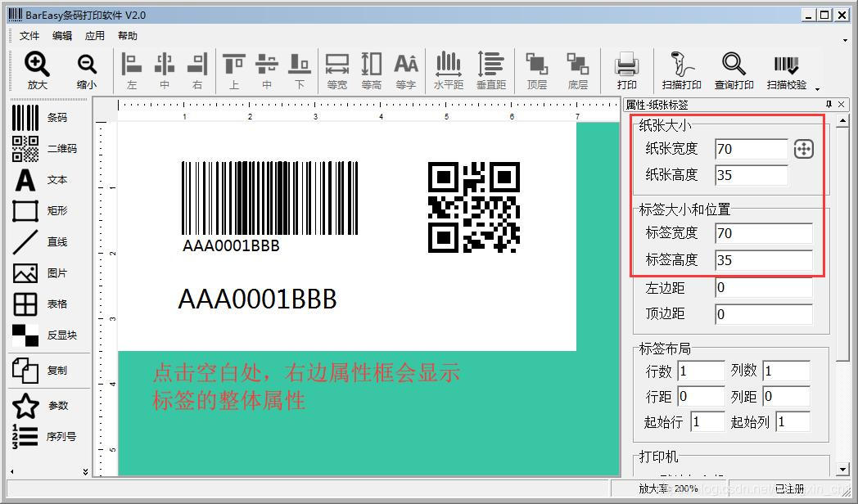The image size is (858, 504).
Task: Click the 缩小 zoom out tool
Action: tap(87, 70)
